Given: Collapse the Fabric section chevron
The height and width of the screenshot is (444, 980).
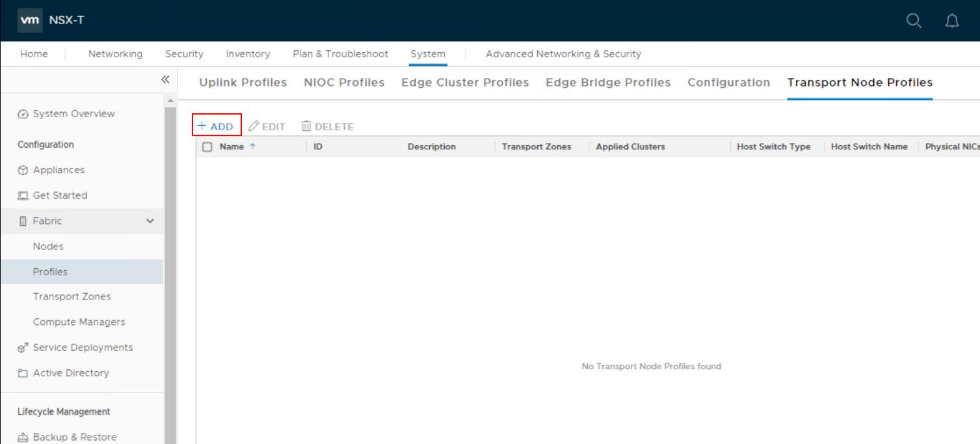Looking at the screenshot, I should tap(150, 221).
